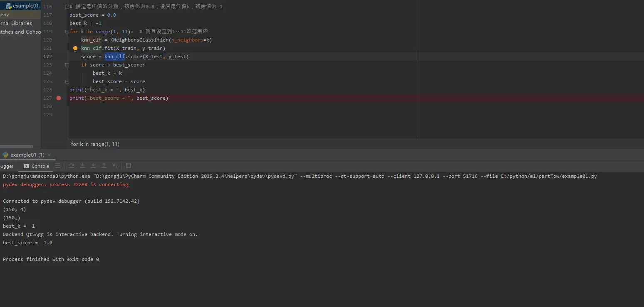Click code line 'best_k = k'
This screenshot has height=307, width=644.
tap(107, 73)
